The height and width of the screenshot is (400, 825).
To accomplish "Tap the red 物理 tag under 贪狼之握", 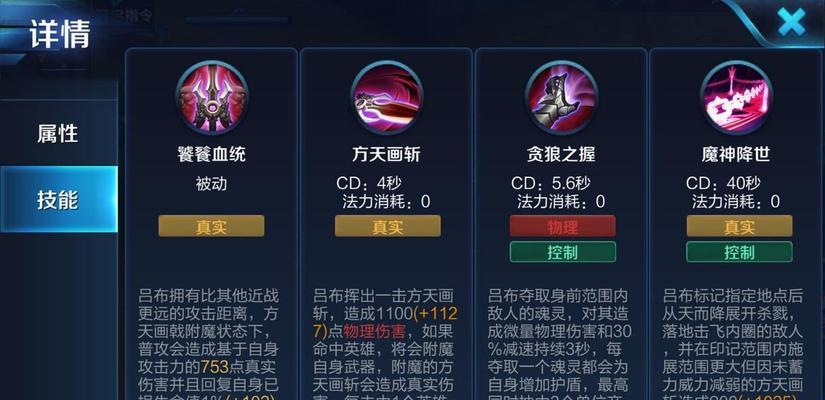I will pyautogui.click(x=562, y=226).
